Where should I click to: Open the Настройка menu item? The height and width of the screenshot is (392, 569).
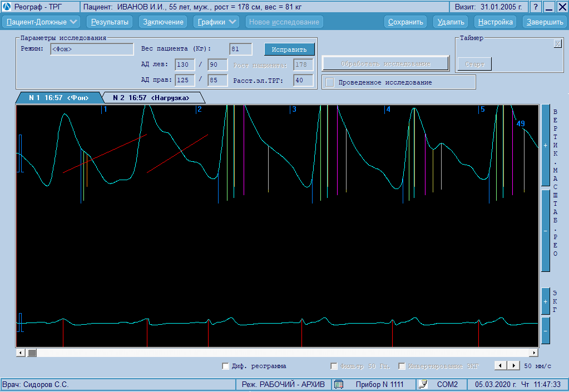tap(496, 22)
